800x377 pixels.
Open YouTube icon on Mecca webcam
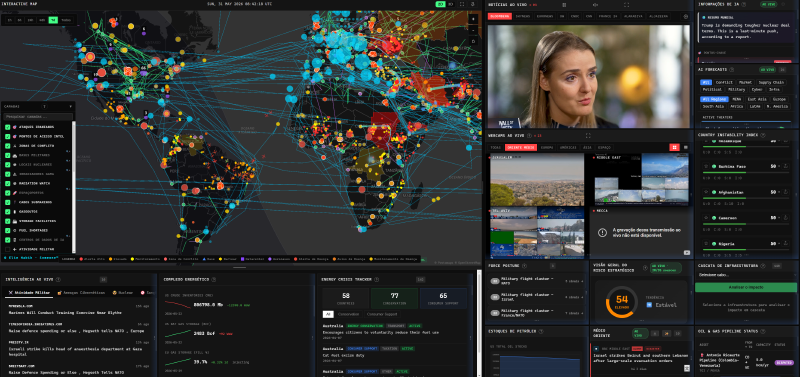(x=687, y=252)
